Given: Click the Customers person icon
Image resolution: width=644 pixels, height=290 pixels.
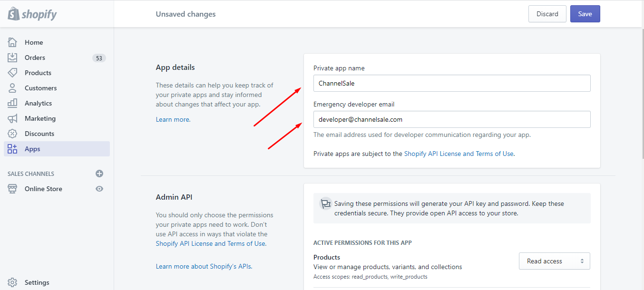Looking at the screenshot, I should pos(12,88).
